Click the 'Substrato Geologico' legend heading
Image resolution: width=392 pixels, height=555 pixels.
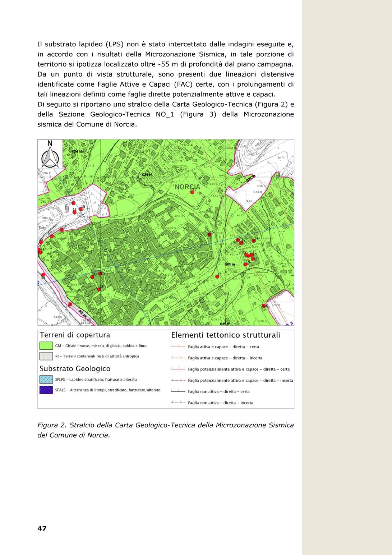pos(75,369)
